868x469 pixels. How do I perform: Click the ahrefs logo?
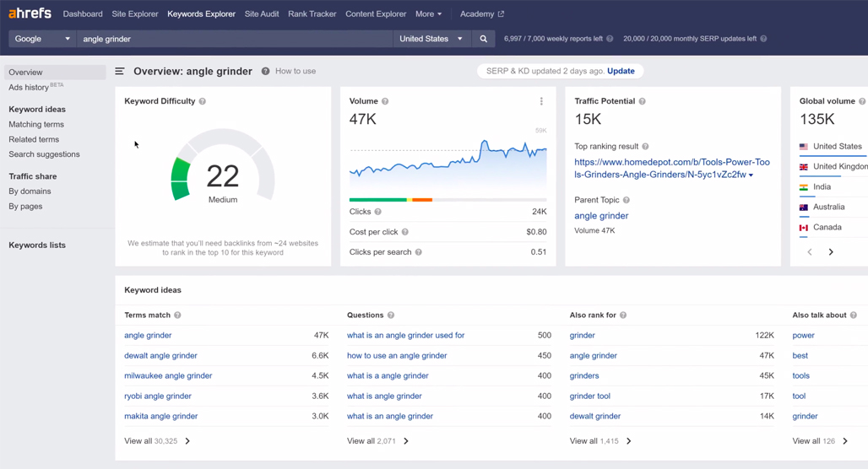(x=30, y=13)
